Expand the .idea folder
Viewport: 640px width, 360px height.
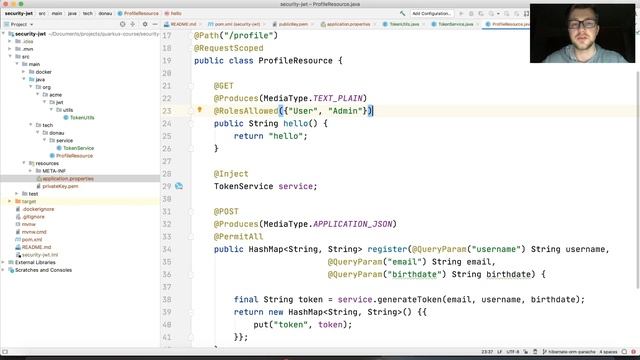pos(10,41)
